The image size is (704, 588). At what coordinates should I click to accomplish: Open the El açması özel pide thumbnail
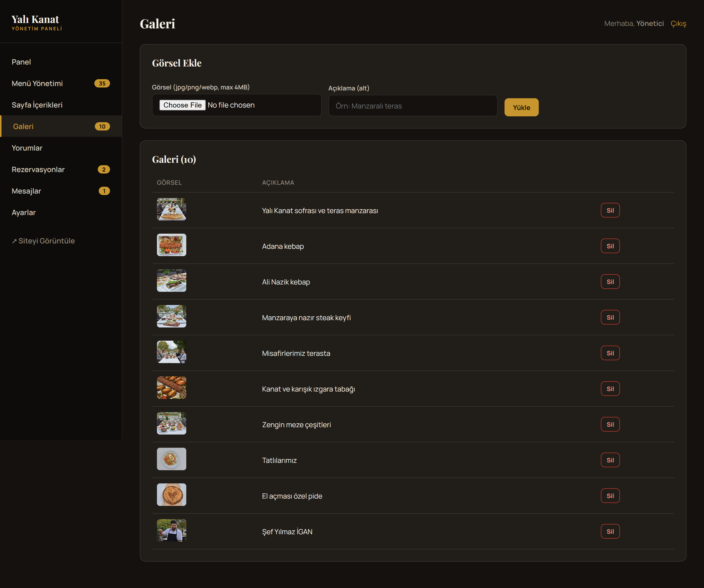[171, 495]
